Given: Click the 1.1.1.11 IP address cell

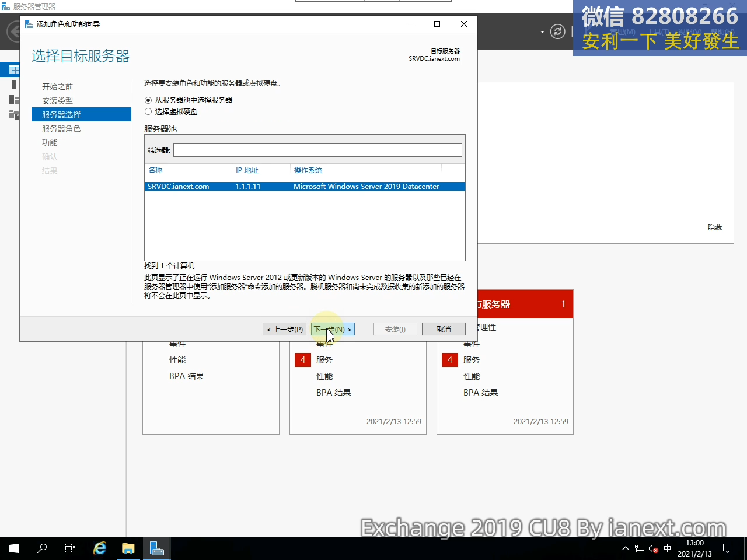Looking at the screenshot, I should click(248, 187).
